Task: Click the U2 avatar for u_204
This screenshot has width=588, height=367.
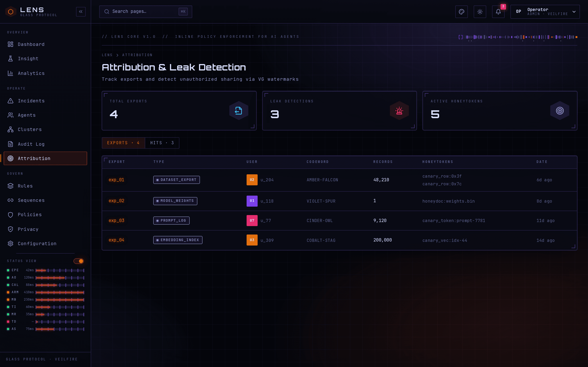Action: (252, 180)
